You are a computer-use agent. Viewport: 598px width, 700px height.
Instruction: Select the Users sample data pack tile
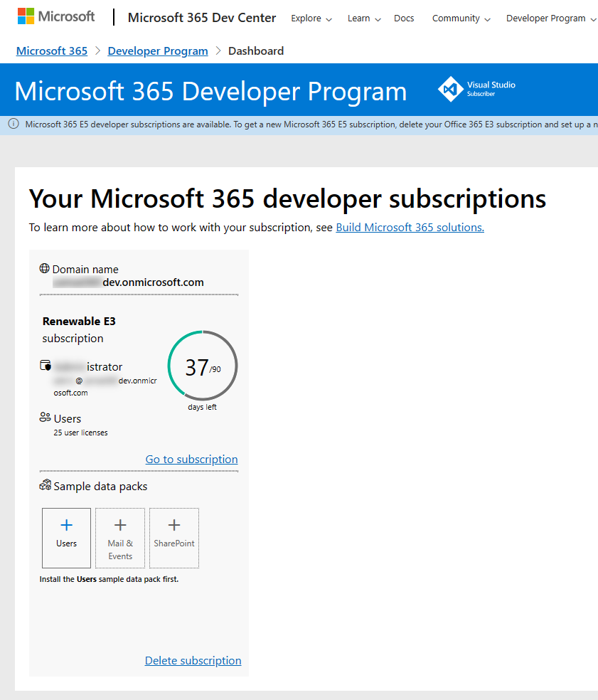click(x=66, y=539)
